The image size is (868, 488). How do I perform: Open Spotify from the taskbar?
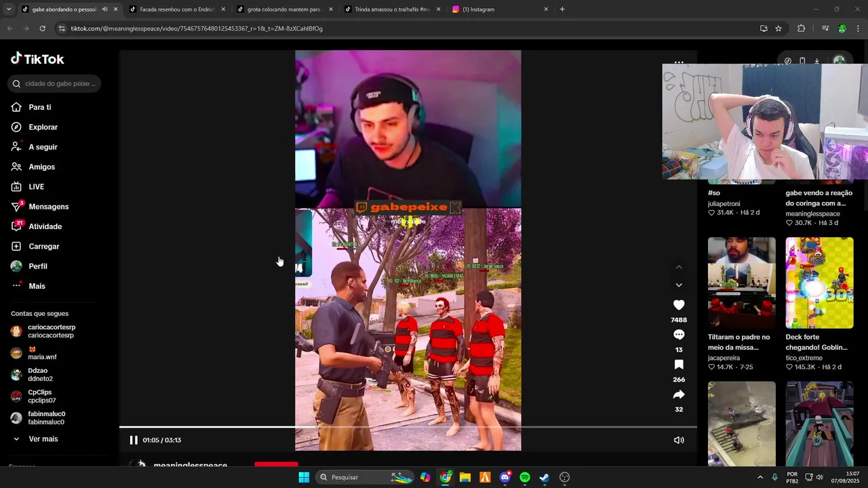(x=525, y=477)
